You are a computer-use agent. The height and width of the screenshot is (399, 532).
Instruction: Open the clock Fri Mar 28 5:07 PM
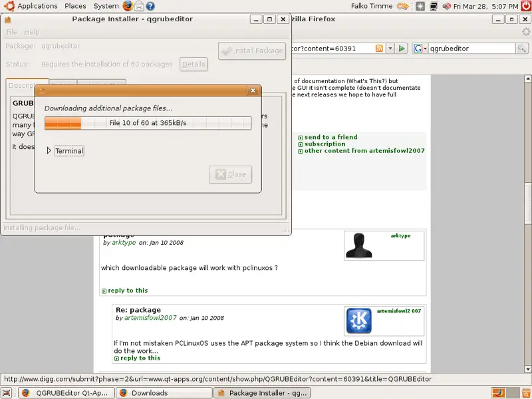click(486, 6)
